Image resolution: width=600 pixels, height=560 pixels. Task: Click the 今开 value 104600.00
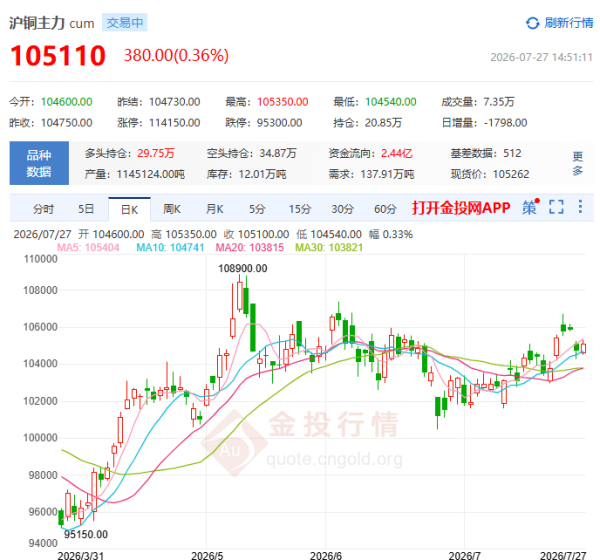click(x=67, y=102)
